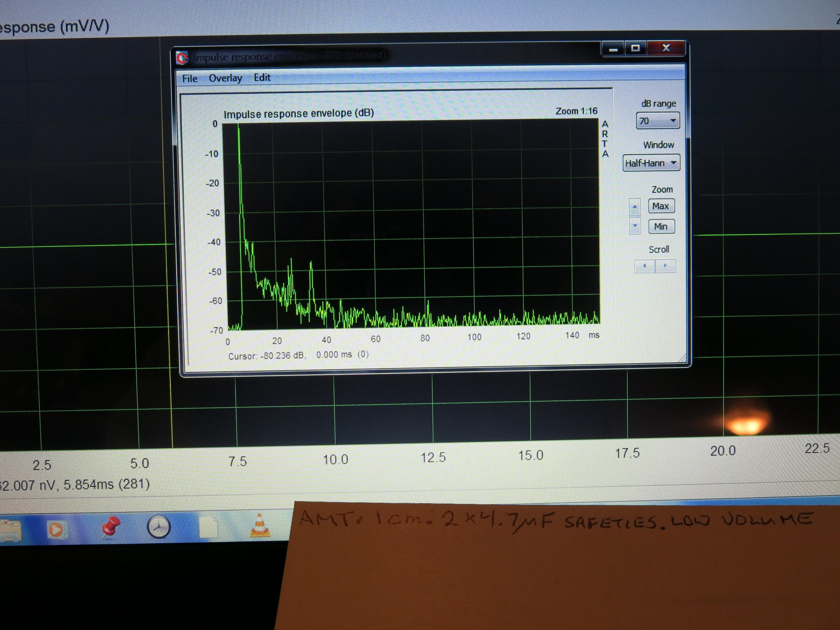Screen dimensions: 840x630
Task: Click the scroll left arrow button
Action: coord(644,266)
